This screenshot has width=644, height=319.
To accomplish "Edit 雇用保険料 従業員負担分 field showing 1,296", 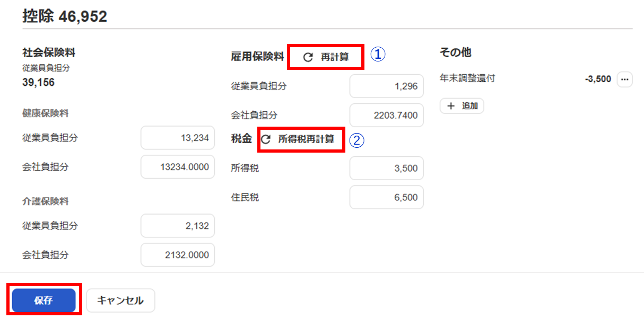I will pos(386,86).
